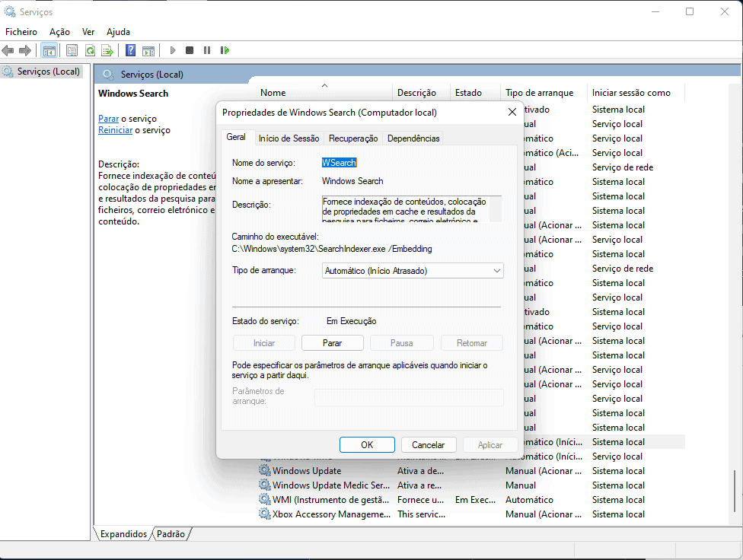The image size is (743, 560).
Task: Switch to the Início de Sessão tab
Action: [289, 138]
